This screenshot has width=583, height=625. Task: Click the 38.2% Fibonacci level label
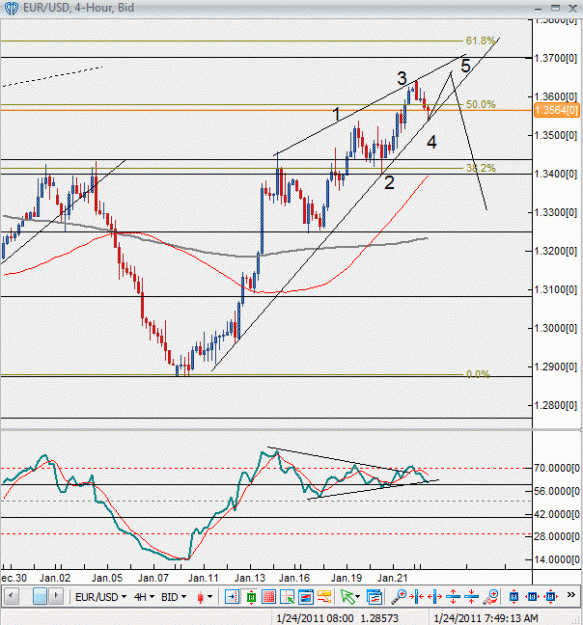point(481,168)
